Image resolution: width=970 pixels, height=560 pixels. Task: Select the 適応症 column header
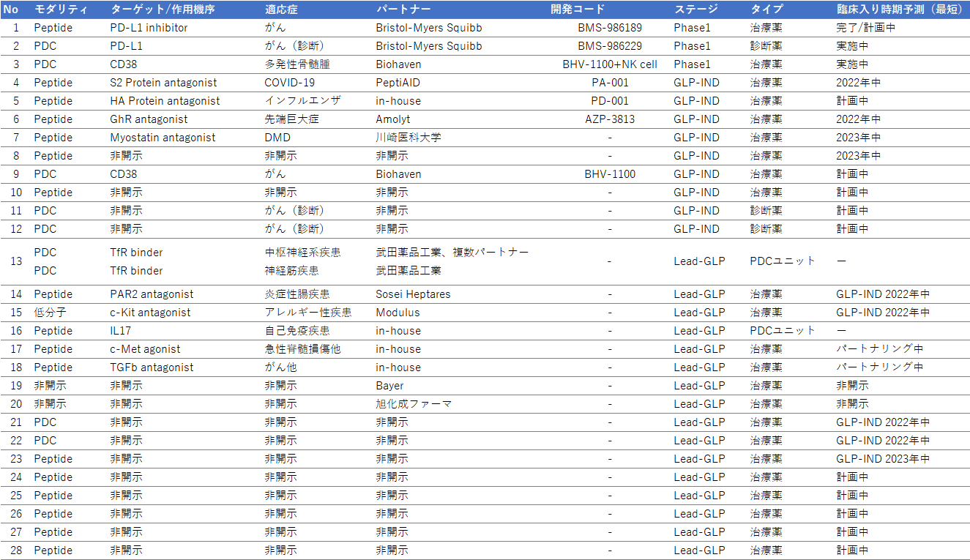280,10
